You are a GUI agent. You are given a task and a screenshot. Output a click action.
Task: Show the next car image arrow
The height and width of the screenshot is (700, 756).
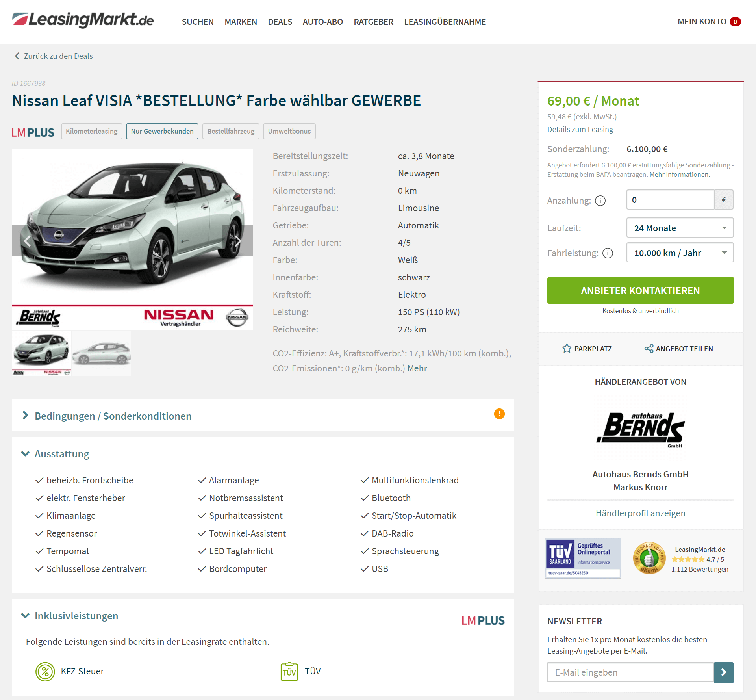click(x=237, y=241)
